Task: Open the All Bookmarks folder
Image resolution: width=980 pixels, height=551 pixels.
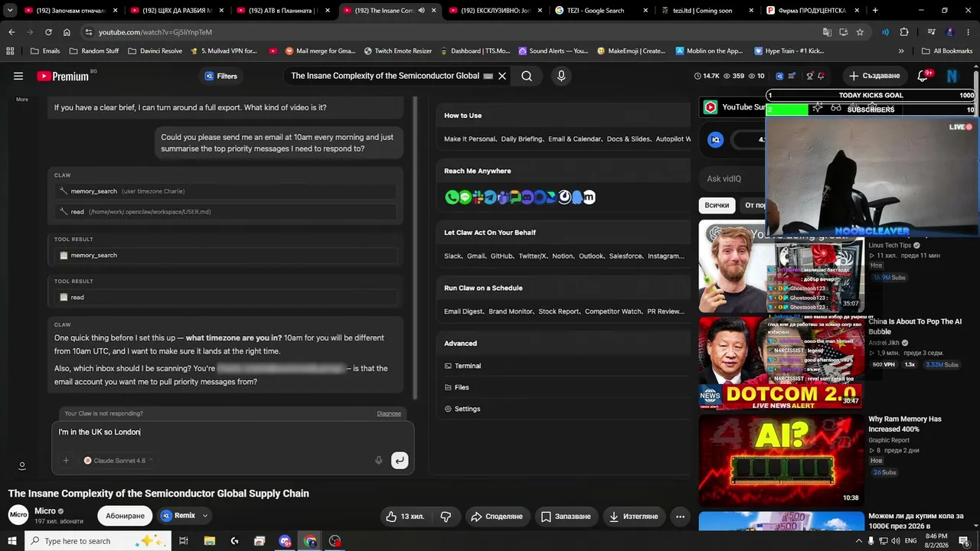Action: coord(946,51)
